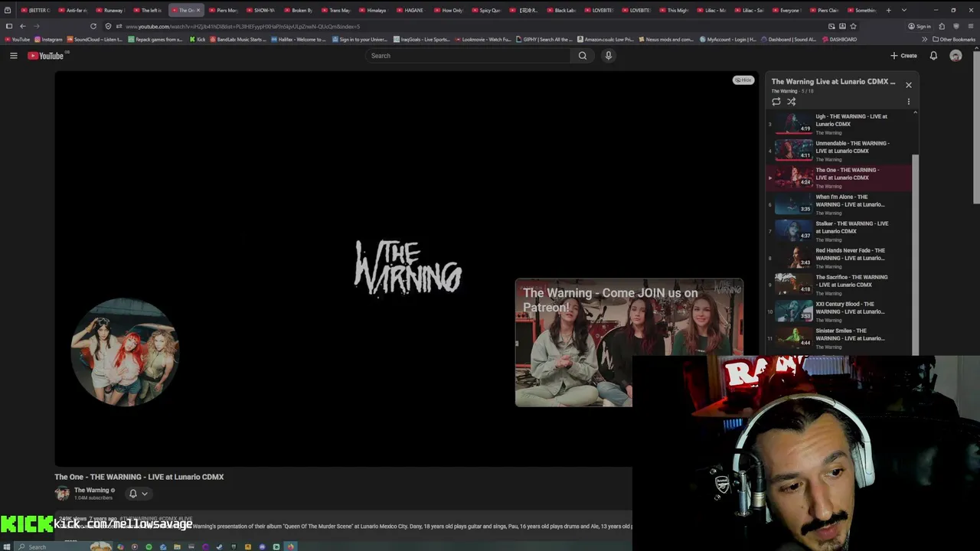Open the Come JOIN us on Patreon card

coord(629,342)
